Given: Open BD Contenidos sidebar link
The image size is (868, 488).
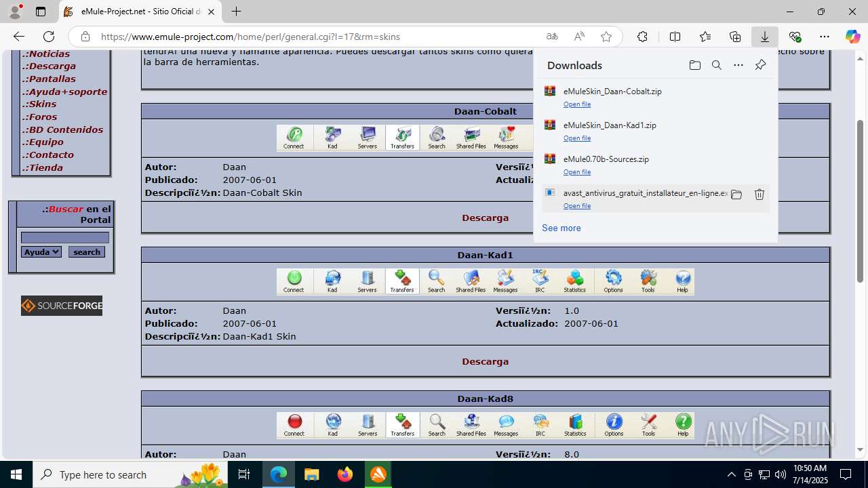Looking at the screenshot, I should click(x=63, y=129).
